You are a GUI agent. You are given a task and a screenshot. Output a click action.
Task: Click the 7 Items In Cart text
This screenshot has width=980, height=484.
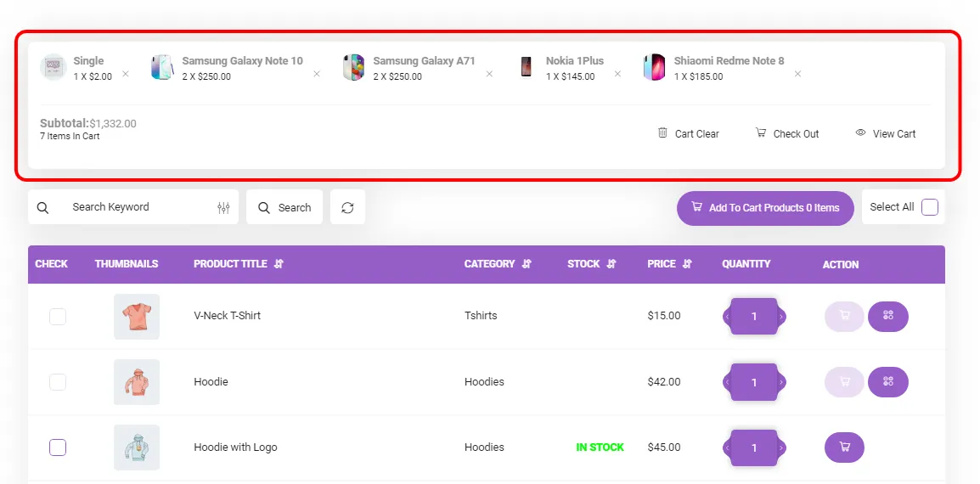click(x=70, y=136)
